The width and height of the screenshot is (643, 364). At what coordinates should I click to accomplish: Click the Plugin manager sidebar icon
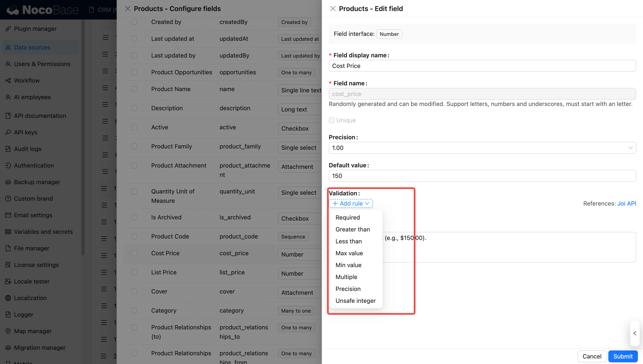[8, 29]
